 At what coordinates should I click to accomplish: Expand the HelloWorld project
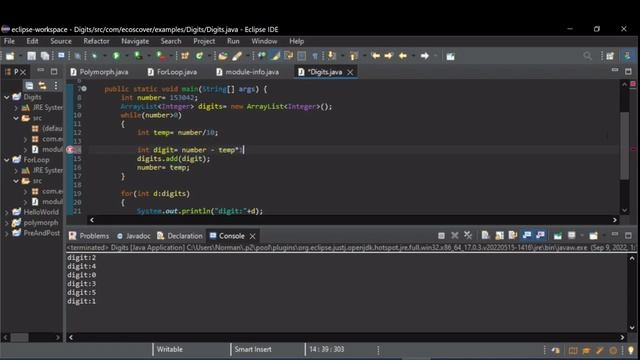[x=7, y=212]
